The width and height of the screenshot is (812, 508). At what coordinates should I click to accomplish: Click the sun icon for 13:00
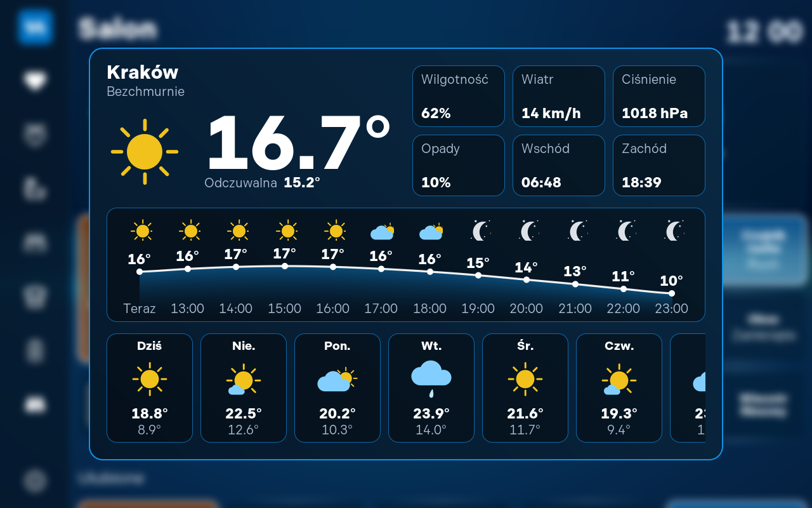190,231
